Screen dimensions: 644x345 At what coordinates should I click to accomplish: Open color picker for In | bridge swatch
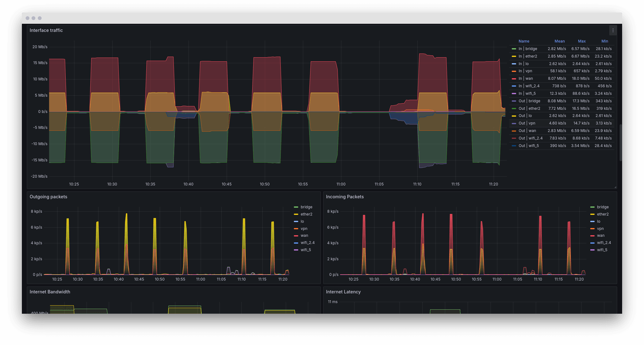(x=514, y=49)
